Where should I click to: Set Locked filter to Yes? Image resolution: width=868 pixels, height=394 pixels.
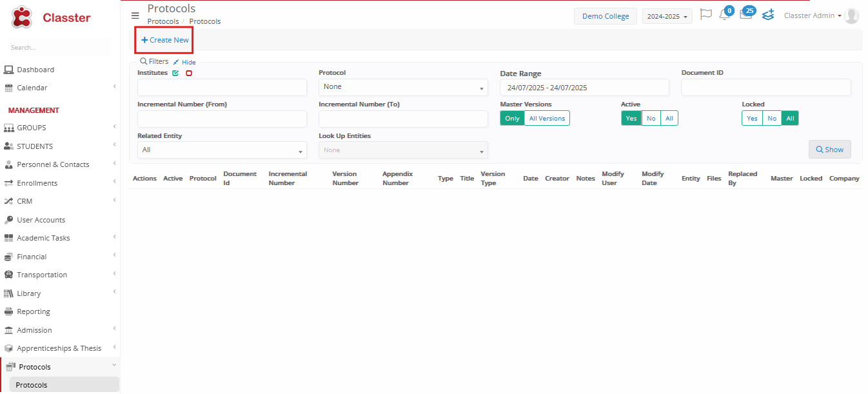[752, 119]
